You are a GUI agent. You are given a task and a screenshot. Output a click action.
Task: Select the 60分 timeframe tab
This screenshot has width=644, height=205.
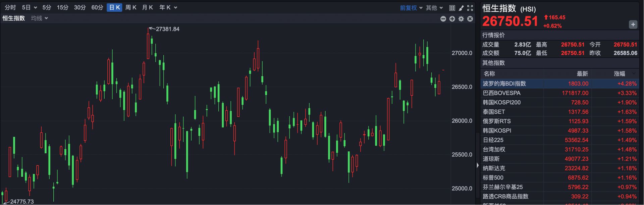point(97,7)
